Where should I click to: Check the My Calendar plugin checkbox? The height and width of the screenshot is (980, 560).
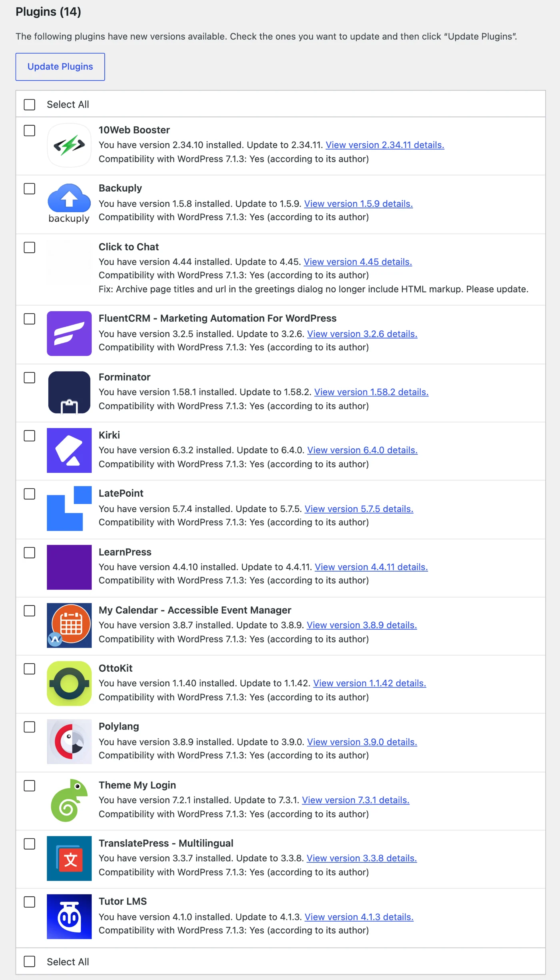30,611
